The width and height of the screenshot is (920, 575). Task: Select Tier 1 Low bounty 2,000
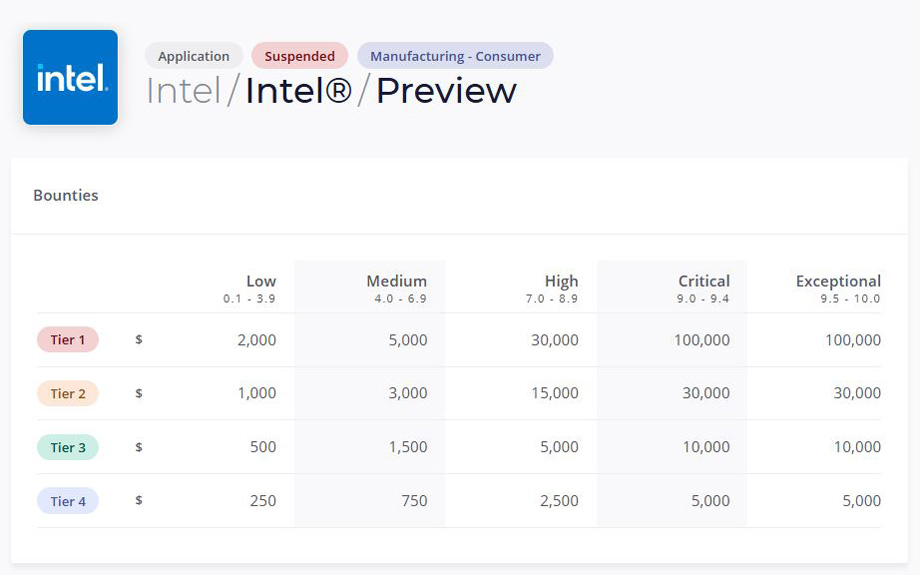click(256, 340)
